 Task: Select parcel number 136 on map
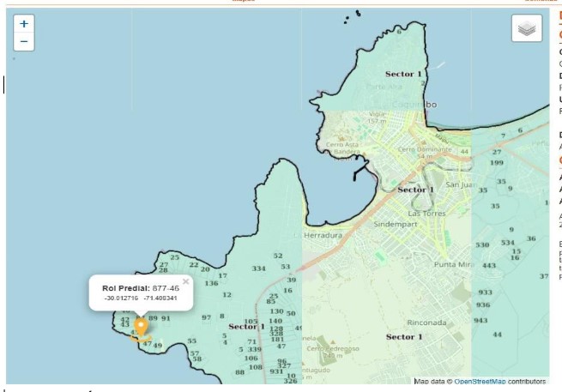pyautogui.click(x=211, y=283)
